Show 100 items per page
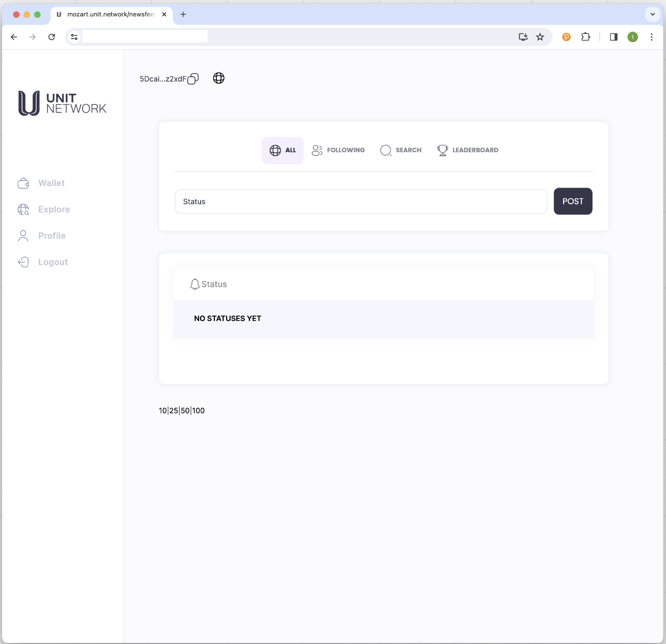Viewport: 666px width, 644px height. coord(199,411)
